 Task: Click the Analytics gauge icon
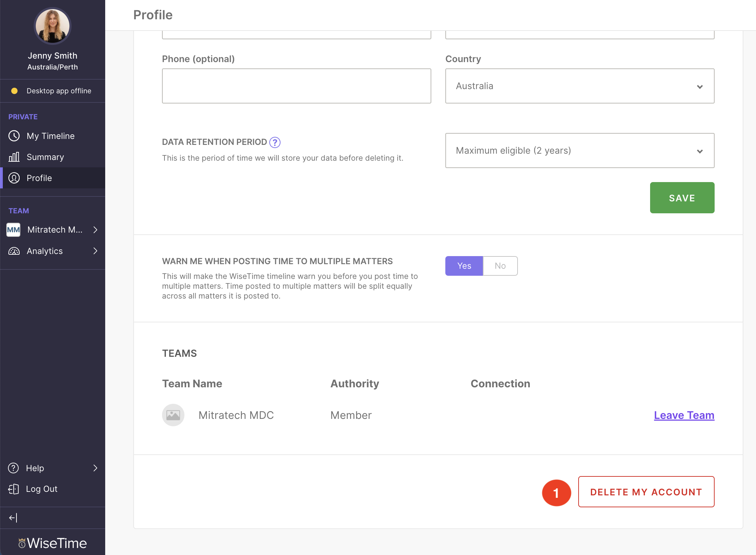pyautogui.click(x=14, y=251)
